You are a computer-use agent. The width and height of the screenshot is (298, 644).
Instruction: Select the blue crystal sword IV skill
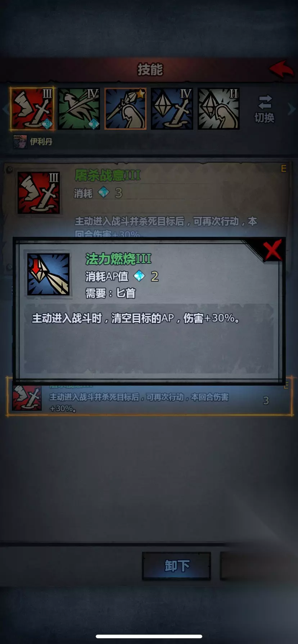click(172, 109)
